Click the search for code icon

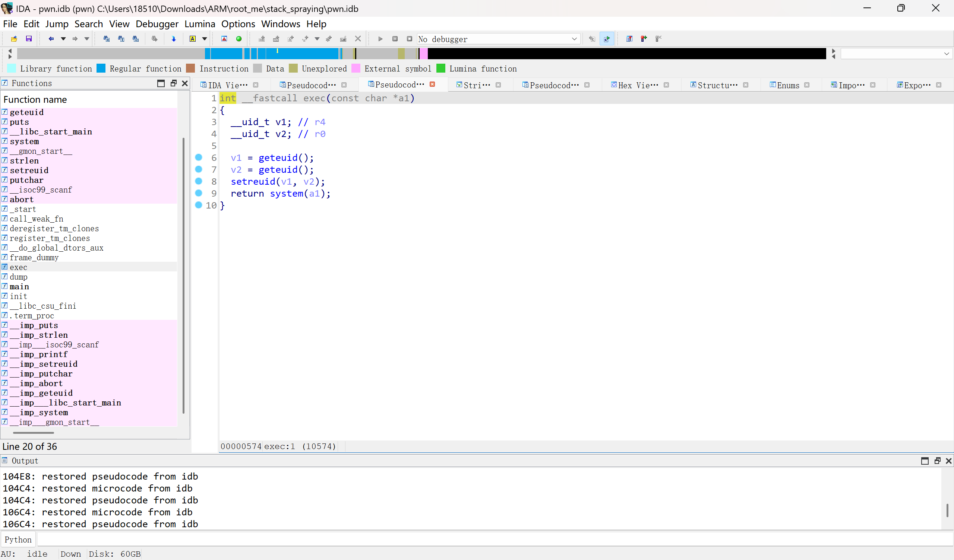point(106,39)
